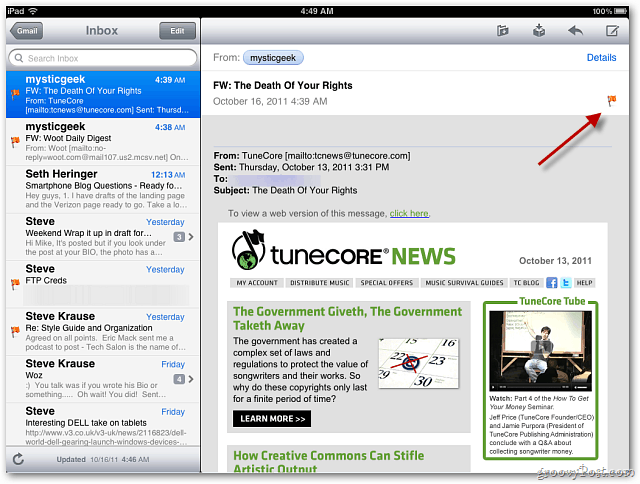Screen dimensions: 640x484
Task: Open the move-to-folder icon
Action: click(502, 31)
